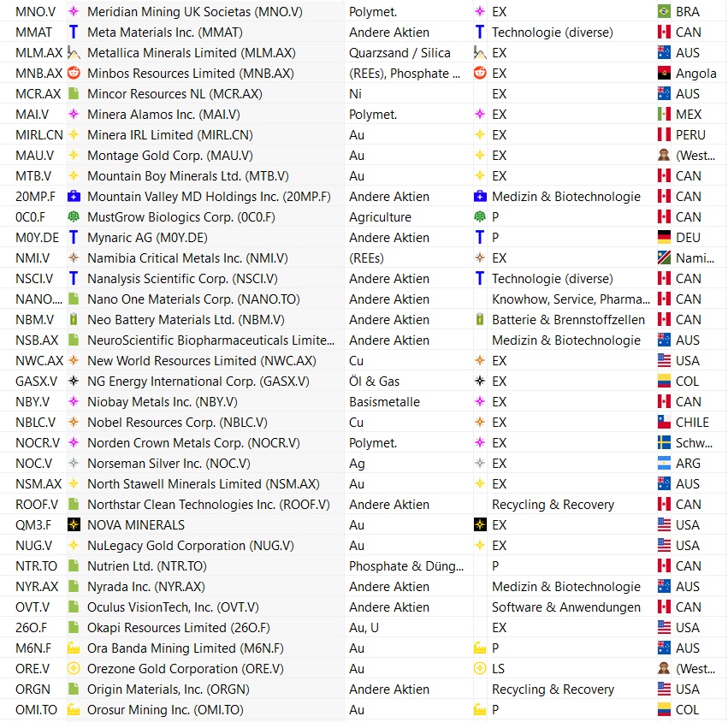Click the Basismetalle cell
Image resolution: width=728 pixels, height=722 pixels.
[384, 401]
